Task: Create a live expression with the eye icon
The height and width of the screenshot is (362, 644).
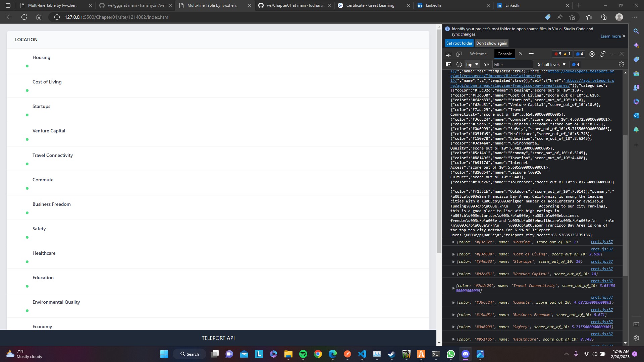Action: point(486,64)
